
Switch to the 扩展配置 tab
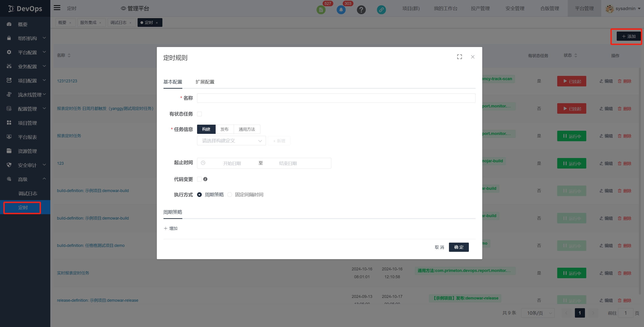point(205,82)
